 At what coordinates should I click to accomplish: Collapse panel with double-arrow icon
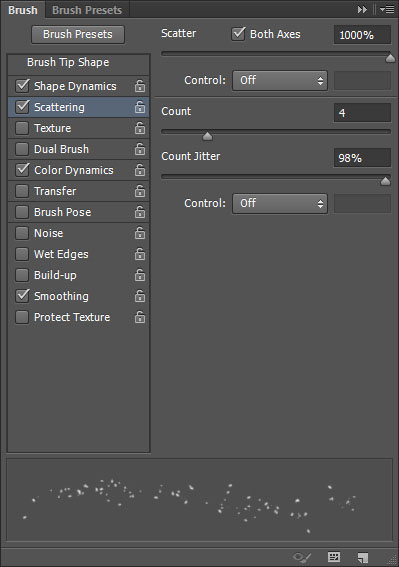[x=362, y=10]
